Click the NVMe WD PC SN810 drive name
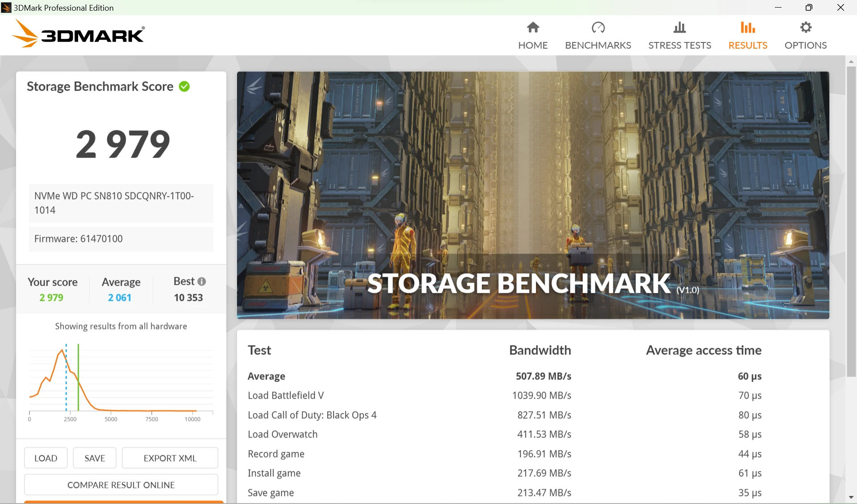Viewport: 857px width, 504px height. (121, 203)
